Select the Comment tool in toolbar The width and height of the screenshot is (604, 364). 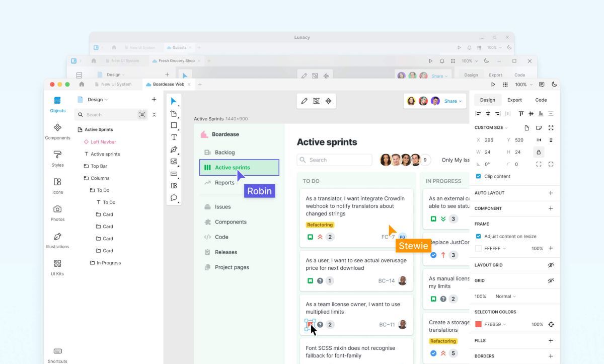[x=174, y=198]
